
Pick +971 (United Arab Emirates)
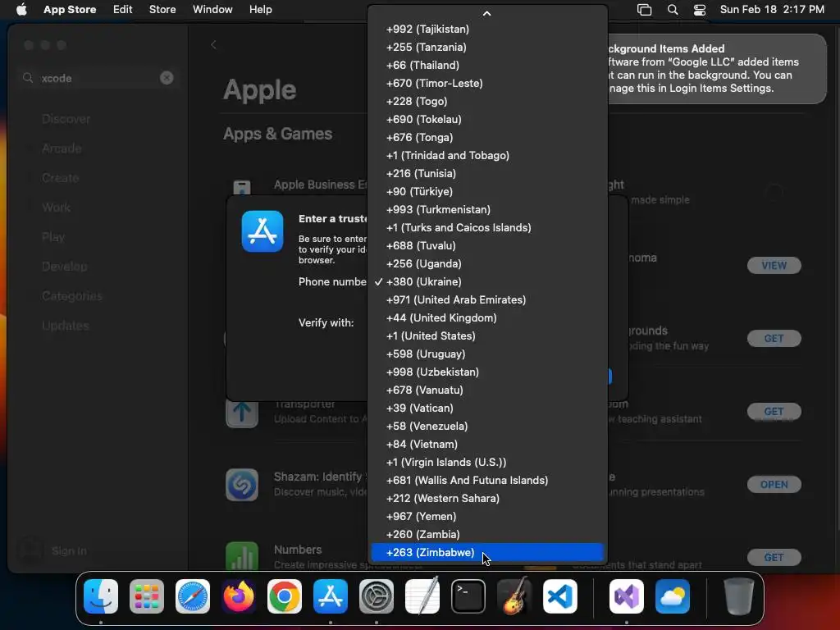[x=487, y=300]
